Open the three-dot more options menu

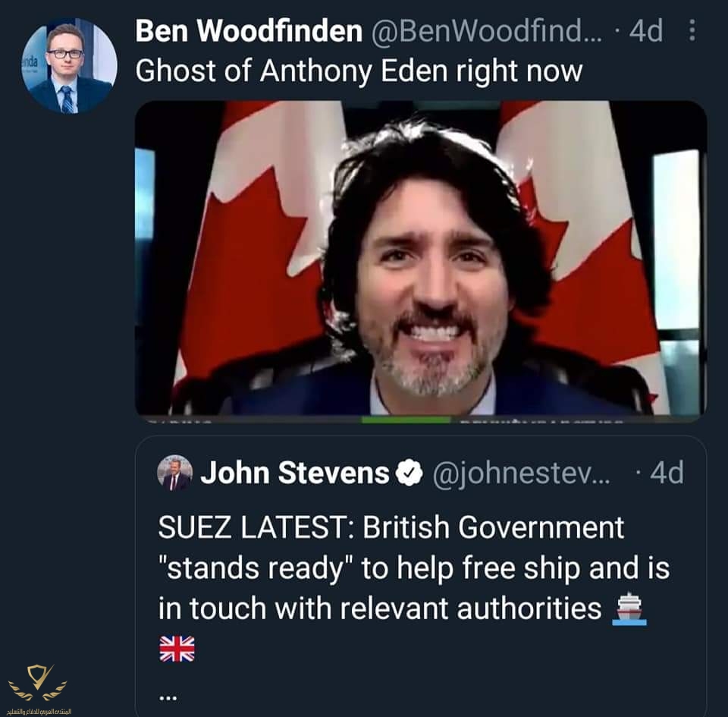point(692,31)
